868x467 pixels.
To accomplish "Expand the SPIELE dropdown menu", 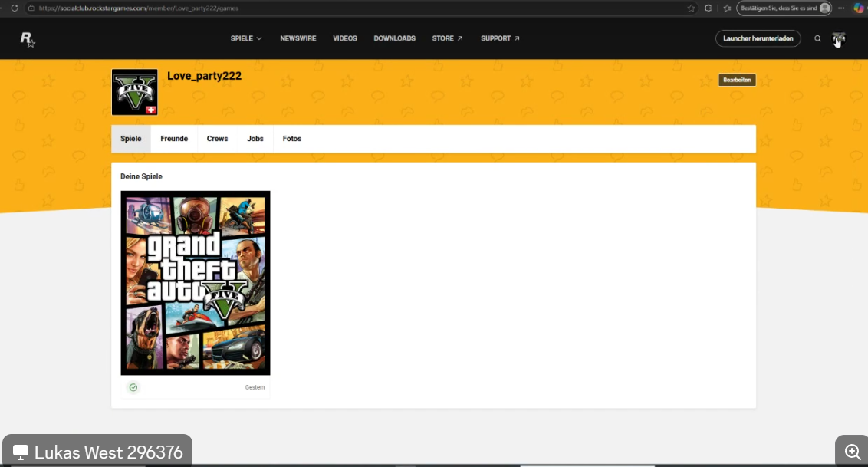I will point(246,38).
